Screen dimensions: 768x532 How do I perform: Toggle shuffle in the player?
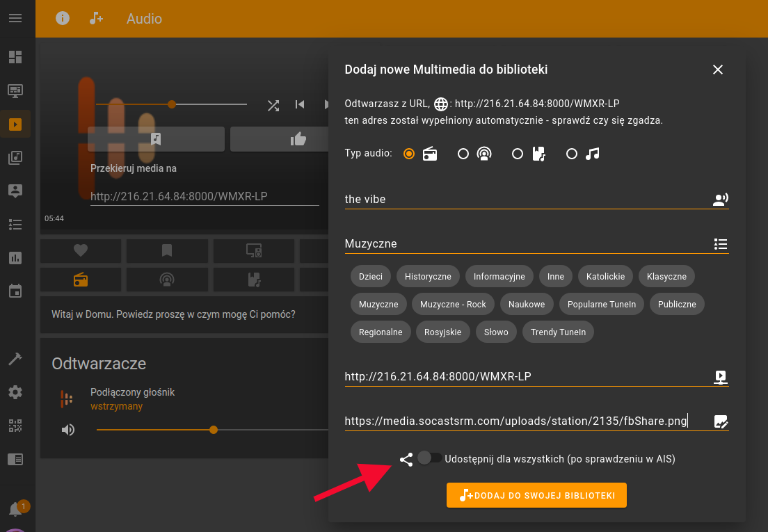pos(273,105)
